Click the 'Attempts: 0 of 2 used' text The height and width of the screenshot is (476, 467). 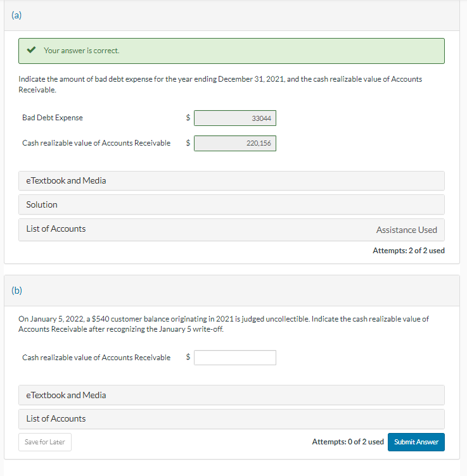coord(347,442)
